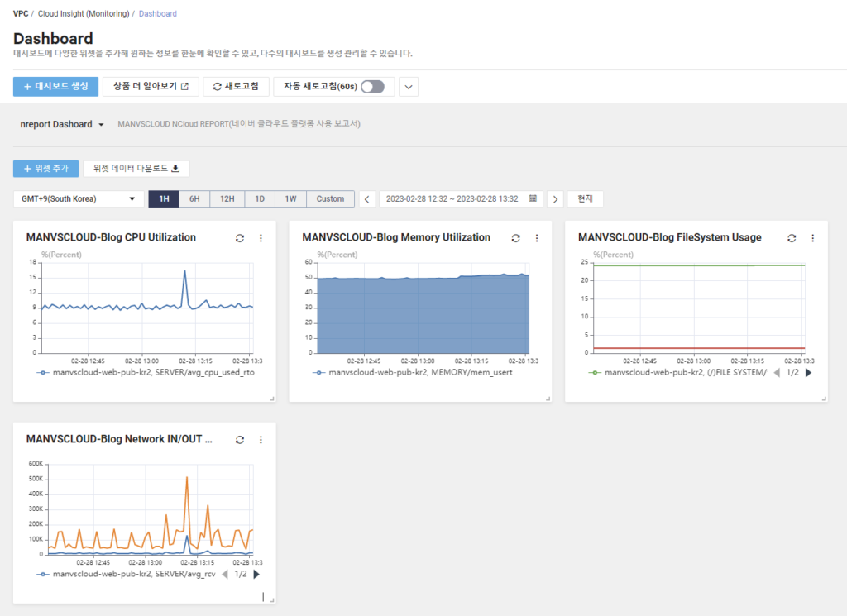Click the 위젯 추가 button
847x616 pixels.
point(45,169)
